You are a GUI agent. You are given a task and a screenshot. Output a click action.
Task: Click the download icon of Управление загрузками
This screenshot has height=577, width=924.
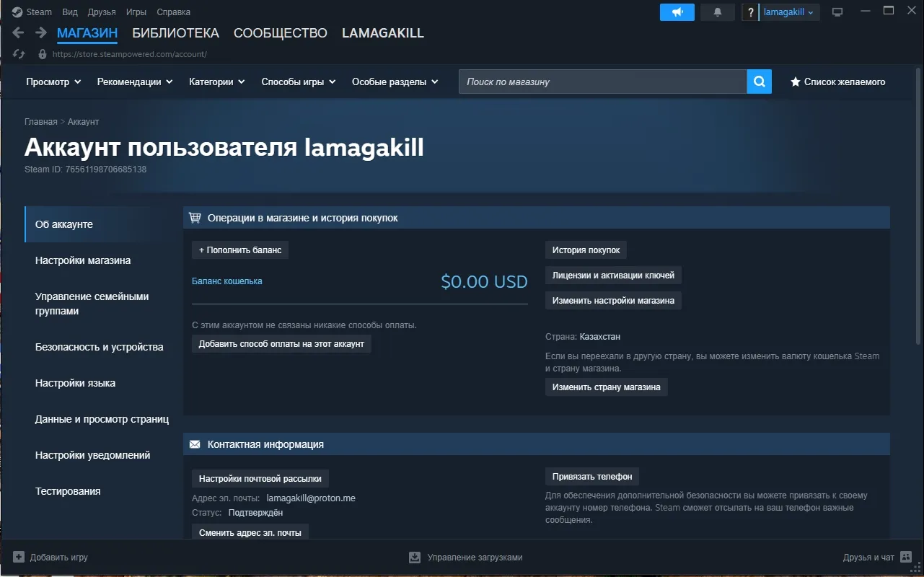415,557
